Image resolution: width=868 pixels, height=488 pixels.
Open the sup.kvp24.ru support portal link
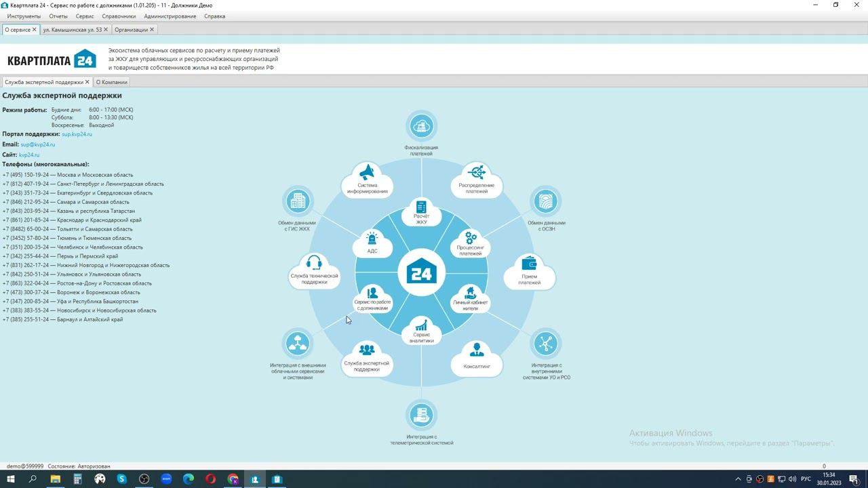point(77,134)
